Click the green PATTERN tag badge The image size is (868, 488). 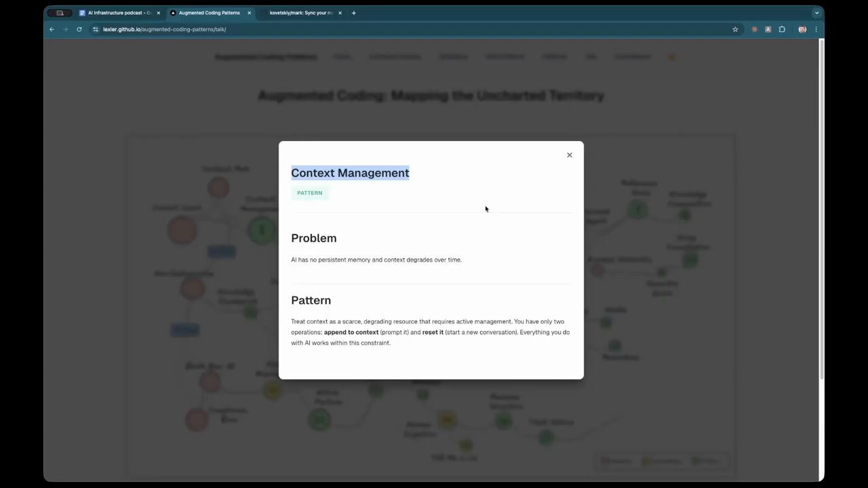click(x=310, y=193)
